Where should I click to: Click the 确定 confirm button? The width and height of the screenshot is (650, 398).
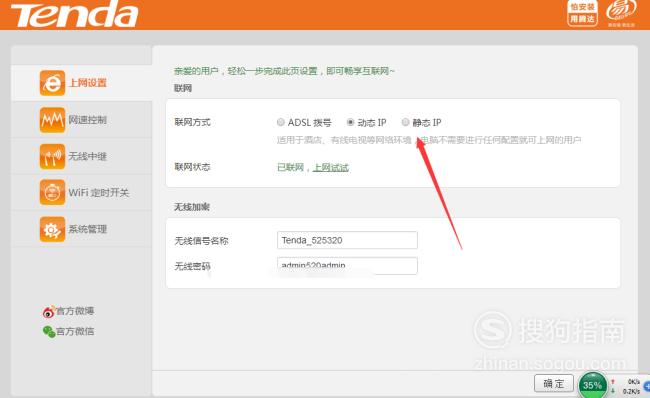pyautogui.click(x=554, y=384)
